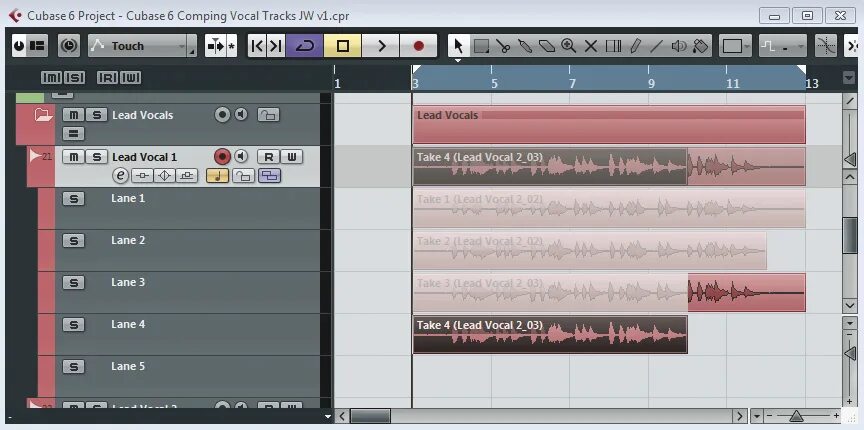Screen dimensions: 864x430
Task: Toggle all Write automation global button
Action: 131,78
